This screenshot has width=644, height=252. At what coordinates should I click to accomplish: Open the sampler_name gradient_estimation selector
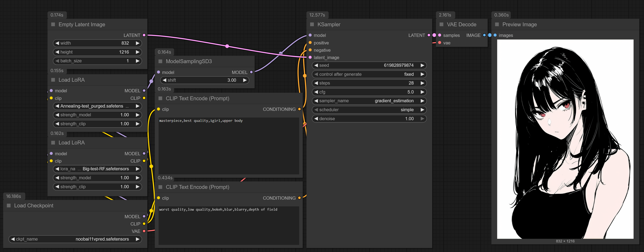point(369,101)
